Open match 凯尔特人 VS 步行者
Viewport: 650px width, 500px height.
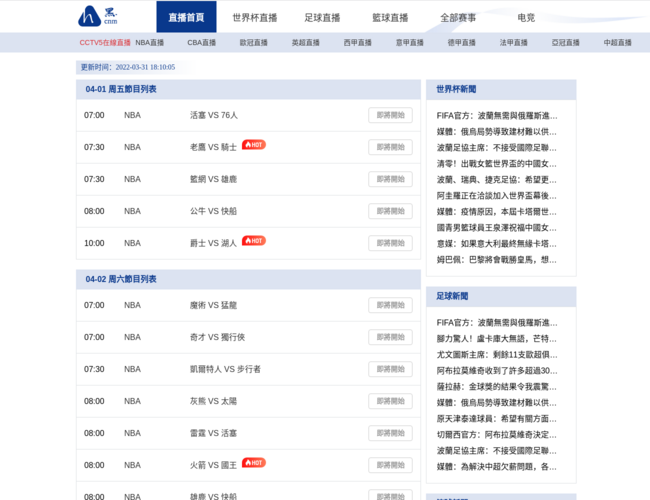tap(226, 369)
